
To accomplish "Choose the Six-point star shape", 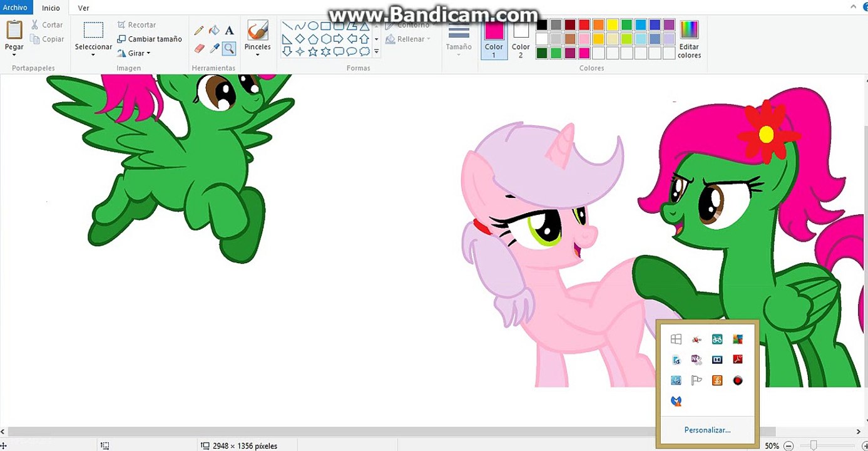I will (326, 51).
